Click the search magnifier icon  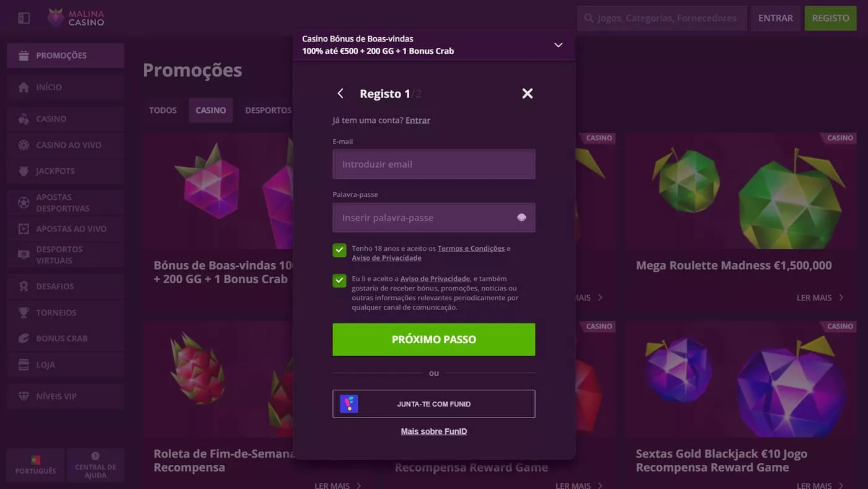588,19
